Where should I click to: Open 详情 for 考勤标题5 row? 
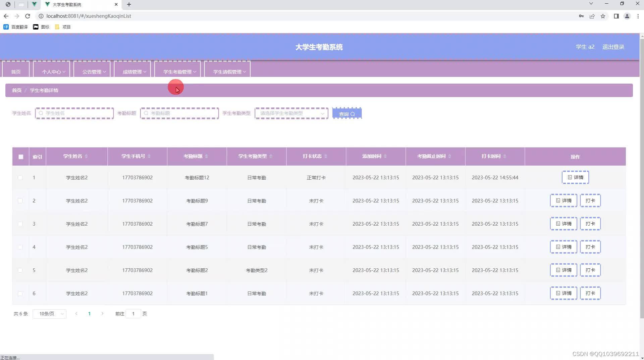(563, 247)
